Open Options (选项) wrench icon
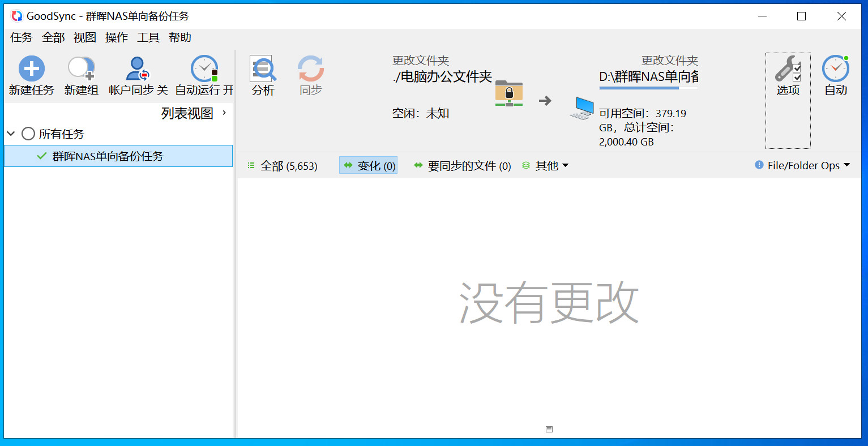Screen dimensions: 868x446 (x=788, y=68)
